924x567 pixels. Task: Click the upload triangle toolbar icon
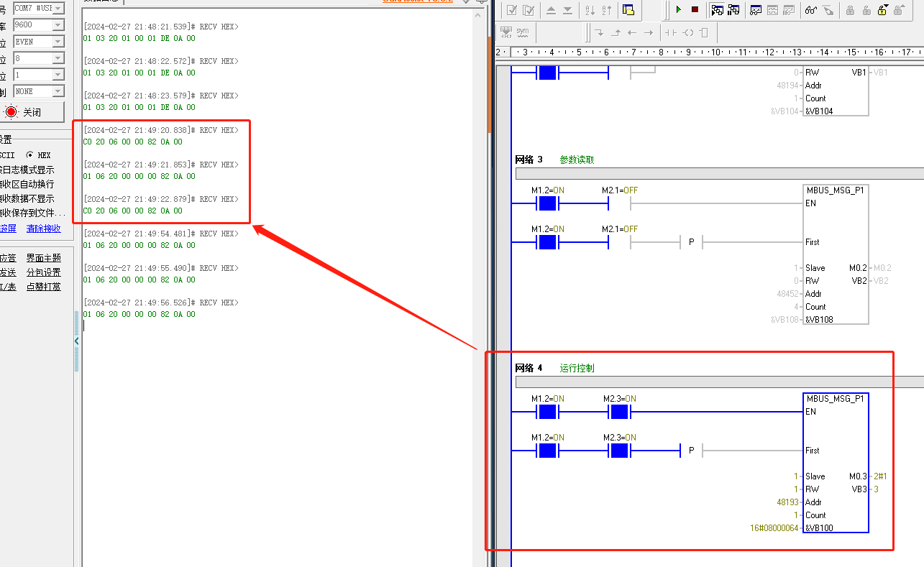click(551, 9)
